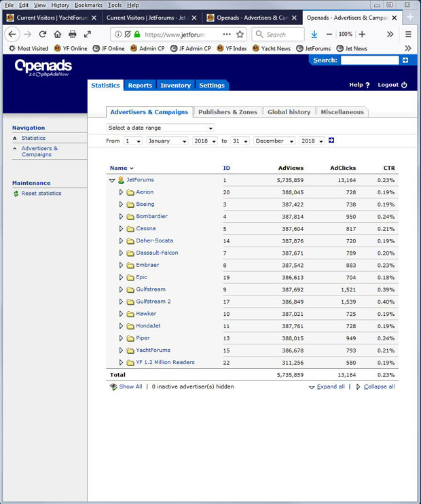Apply date range with blue arrow icon
Viewport: 421px width, 504px height.
331,141
